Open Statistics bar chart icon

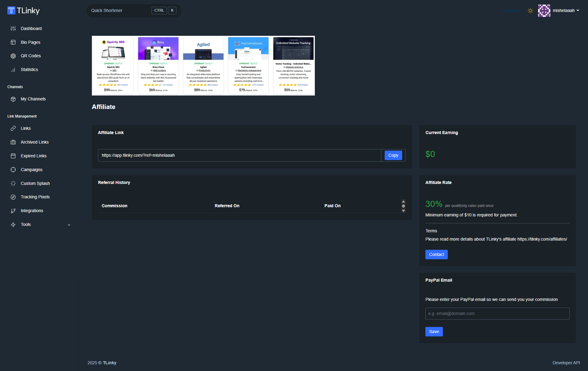pos(13,70)
